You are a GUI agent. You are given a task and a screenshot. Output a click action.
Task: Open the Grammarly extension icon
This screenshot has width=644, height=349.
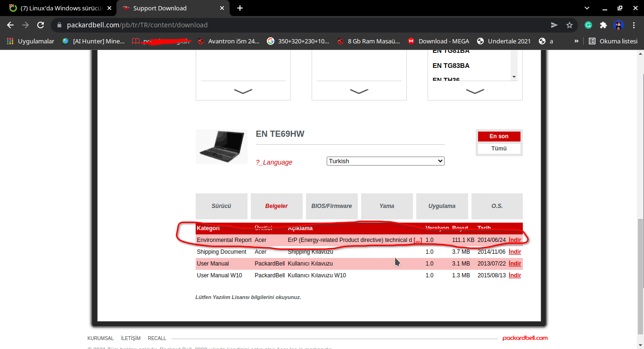click(x=588, y=25)
